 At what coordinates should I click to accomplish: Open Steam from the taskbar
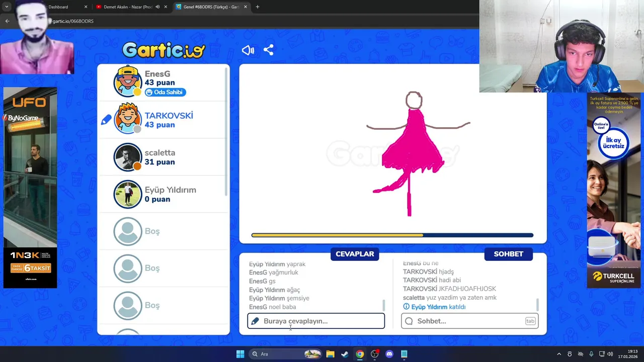(x=345, y=354)
